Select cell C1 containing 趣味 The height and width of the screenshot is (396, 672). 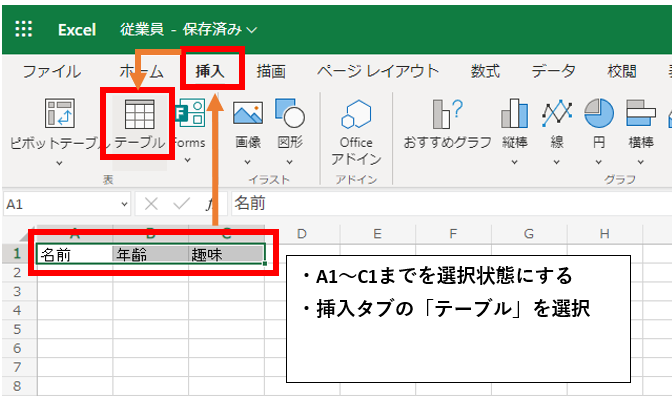point(226,255)
